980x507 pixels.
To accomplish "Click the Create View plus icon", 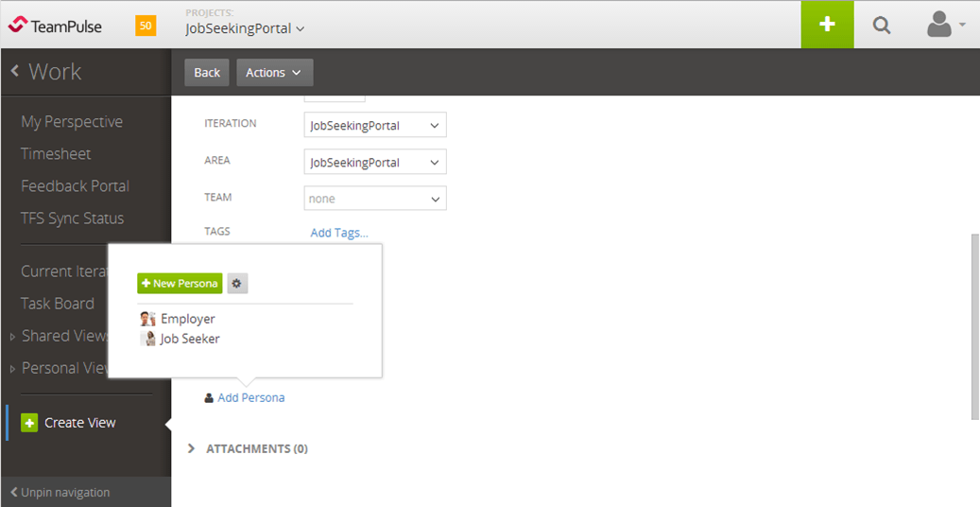I will 29,423.
